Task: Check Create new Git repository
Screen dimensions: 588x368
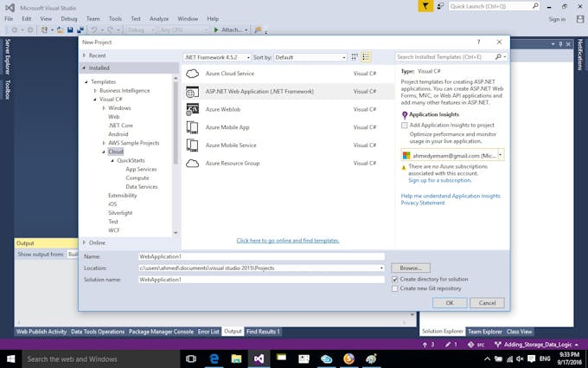Action: 395,288
